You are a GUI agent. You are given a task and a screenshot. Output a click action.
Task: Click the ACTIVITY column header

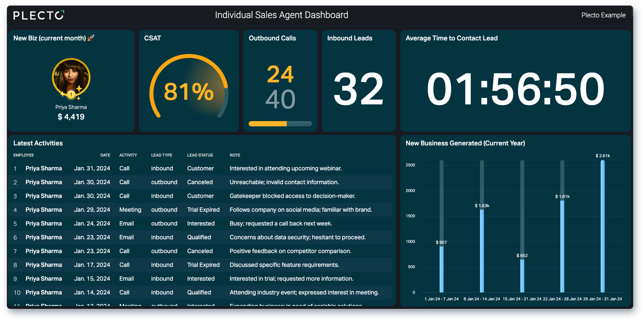coord(128,155)
